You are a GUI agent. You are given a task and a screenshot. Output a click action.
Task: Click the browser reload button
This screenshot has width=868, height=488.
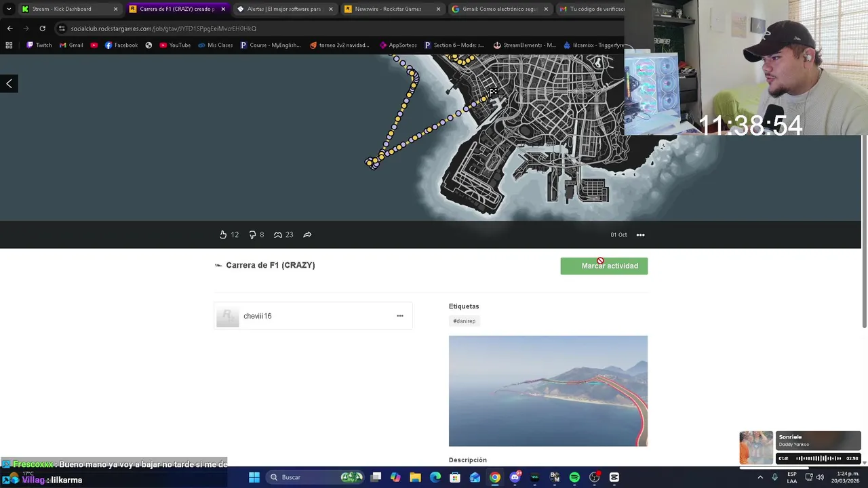[42, 28]
